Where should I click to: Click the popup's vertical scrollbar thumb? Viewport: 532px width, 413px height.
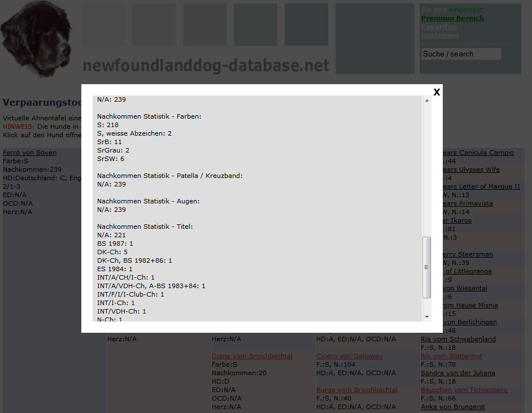(x=427, y=267)
